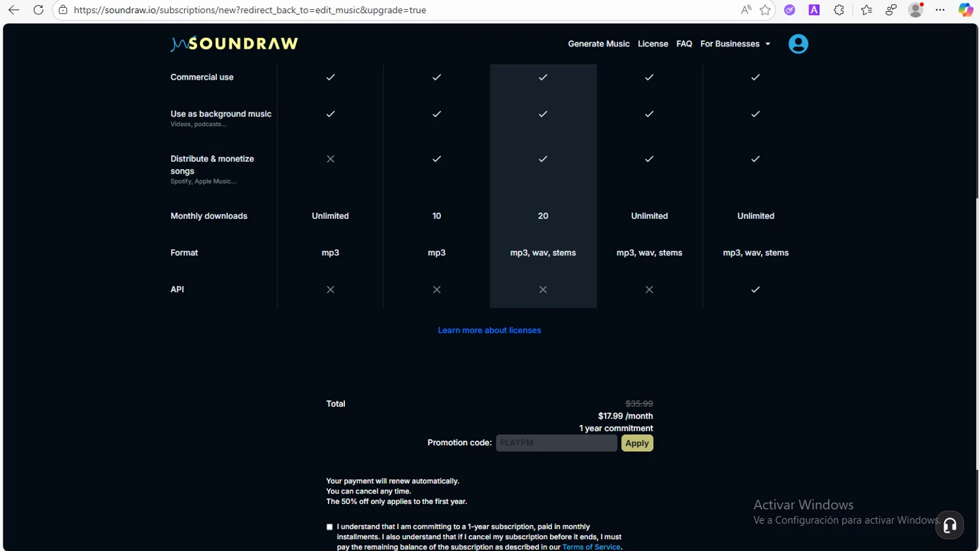Click the SOUNDRAW logo
The height and width of the screenshot is (551, 980).
[x=235, y=44]
